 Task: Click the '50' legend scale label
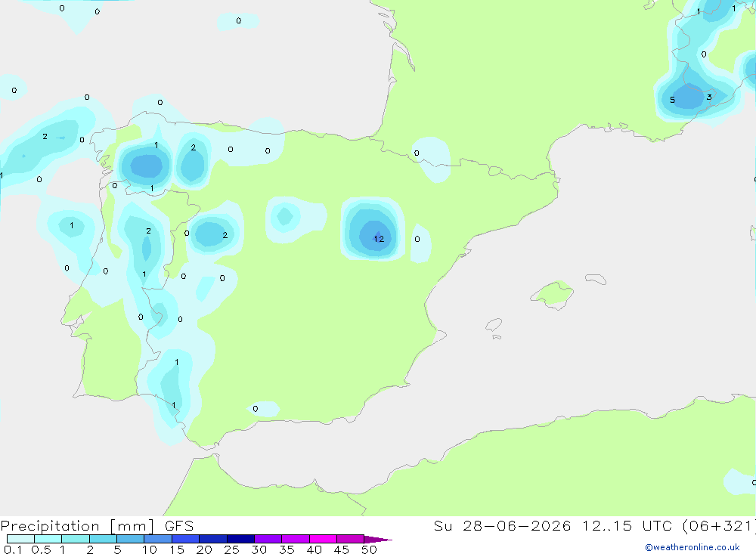pos(369,549)
